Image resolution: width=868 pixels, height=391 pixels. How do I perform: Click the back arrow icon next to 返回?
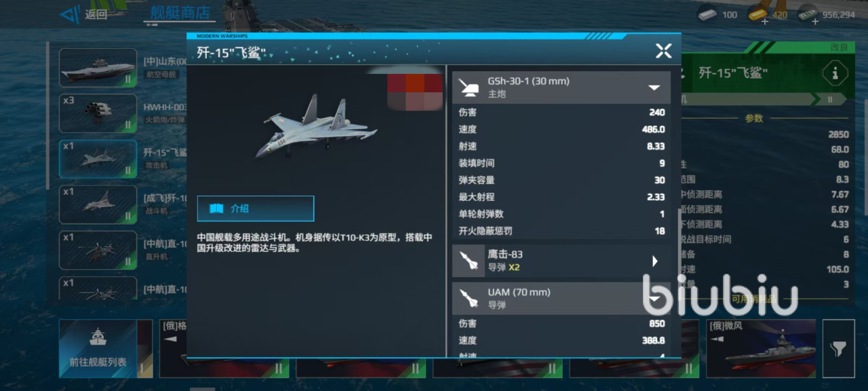[x=69, y=14]
